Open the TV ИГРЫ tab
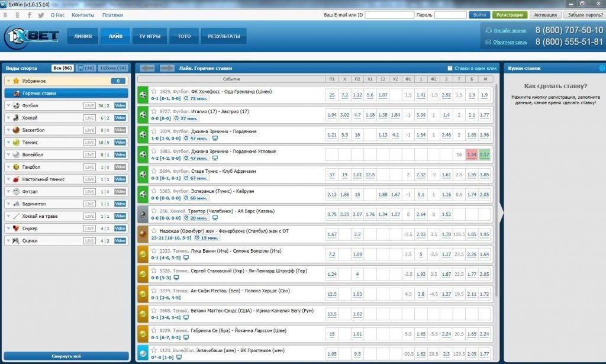Image resolution: width=606 pixels, height=364 pixels. pyautogui.click(x=150, y=36)
